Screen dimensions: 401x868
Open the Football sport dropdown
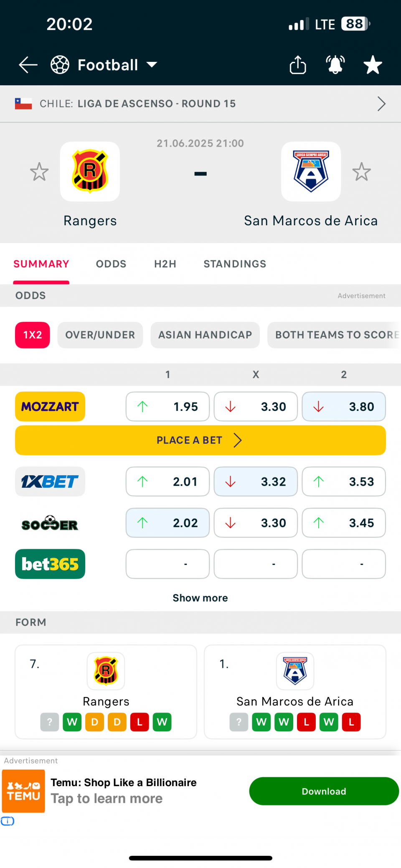tap(104, 65)
